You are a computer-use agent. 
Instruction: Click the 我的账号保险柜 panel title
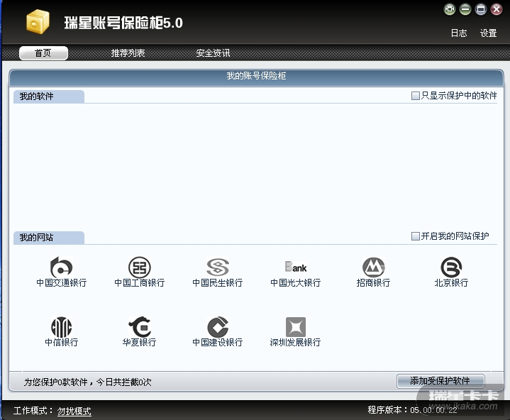[256, 76]
